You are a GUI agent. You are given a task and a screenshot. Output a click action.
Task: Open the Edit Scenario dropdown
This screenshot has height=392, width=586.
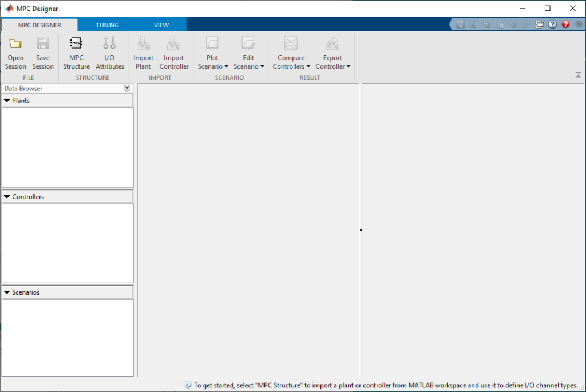(249, 66)
